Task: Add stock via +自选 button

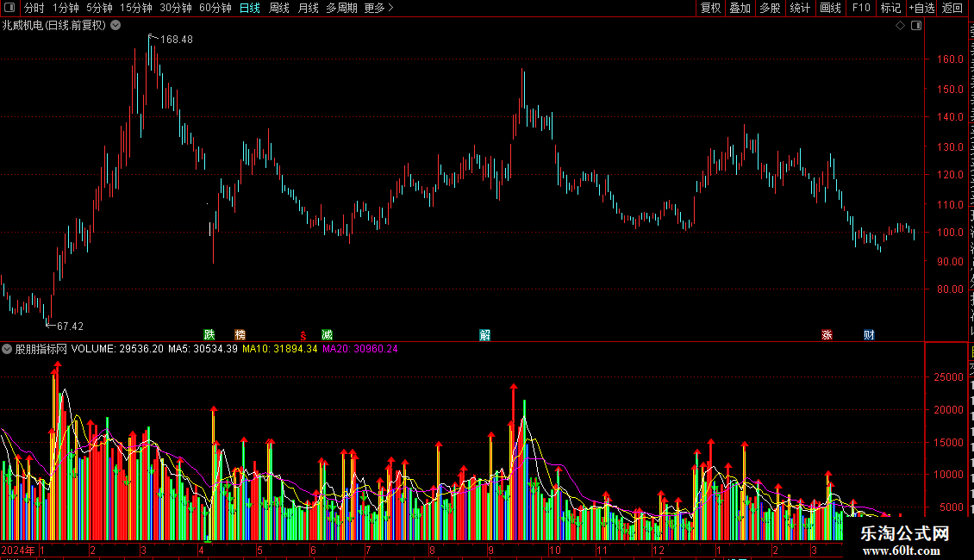Action: (921, 8)
